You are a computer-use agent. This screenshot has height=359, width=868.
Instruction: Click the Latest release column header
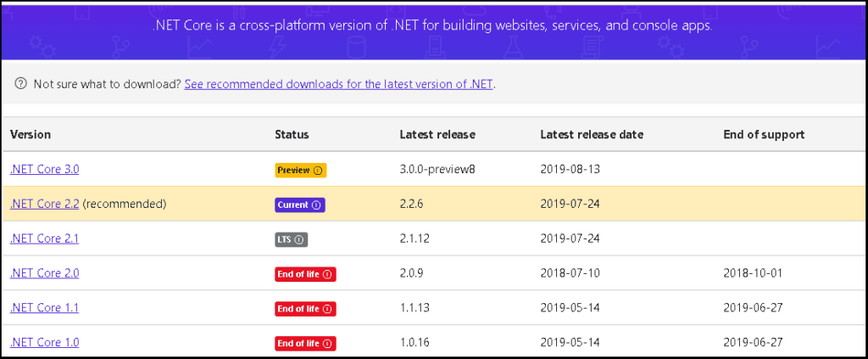point(437,135)
